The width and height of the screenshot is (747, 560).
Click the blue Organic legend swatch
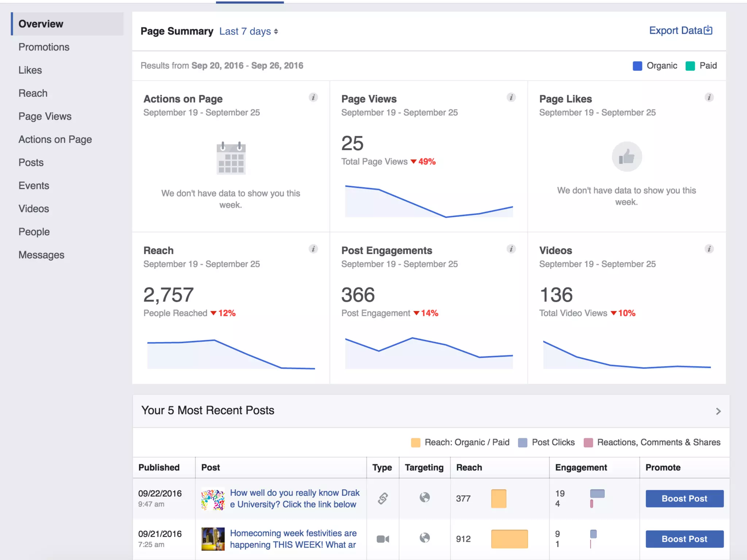637,66
